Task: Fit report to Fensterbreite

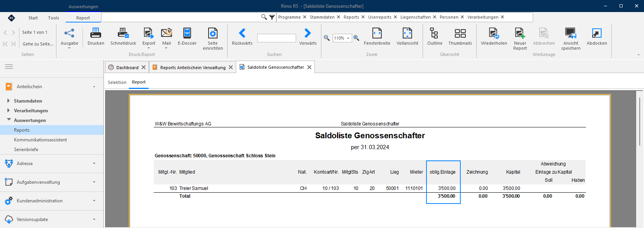Action: pos(377,37)
